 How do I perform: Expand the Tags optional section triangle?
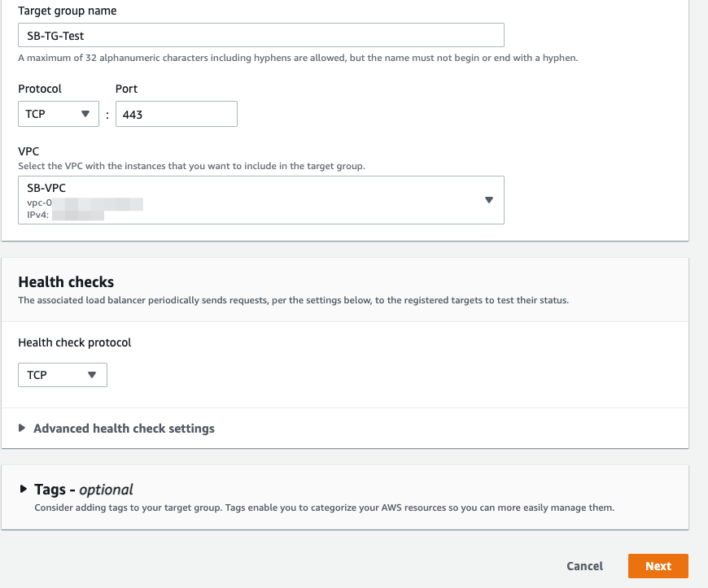coord(24,489)
